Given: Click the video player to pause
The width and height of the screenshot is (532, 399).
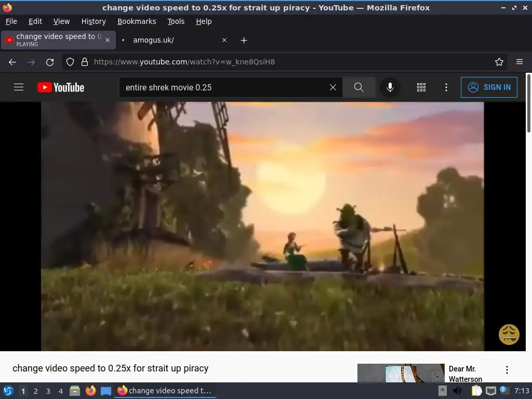Looking at the screenshot, I should point(262,227).
